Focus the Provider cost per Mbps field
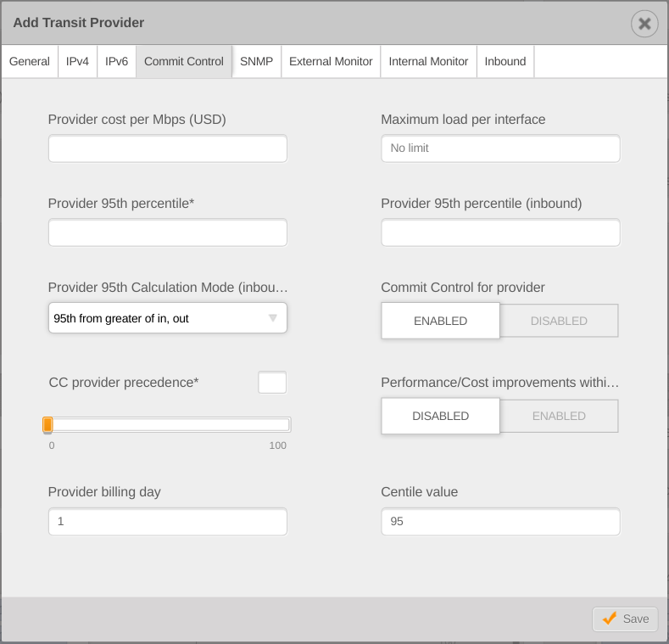The width and height of the screenshot is (669, 644). (168, 148)
